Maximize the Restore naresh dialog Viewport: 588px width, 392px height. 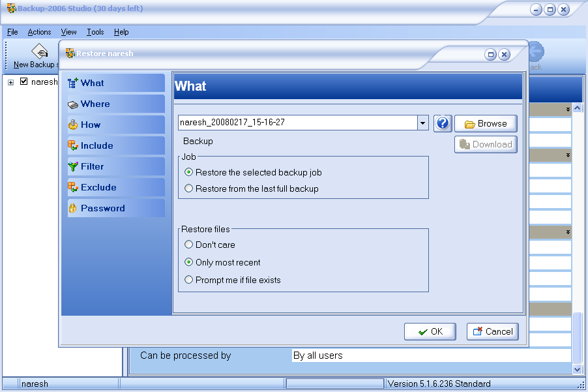point(490,54)
